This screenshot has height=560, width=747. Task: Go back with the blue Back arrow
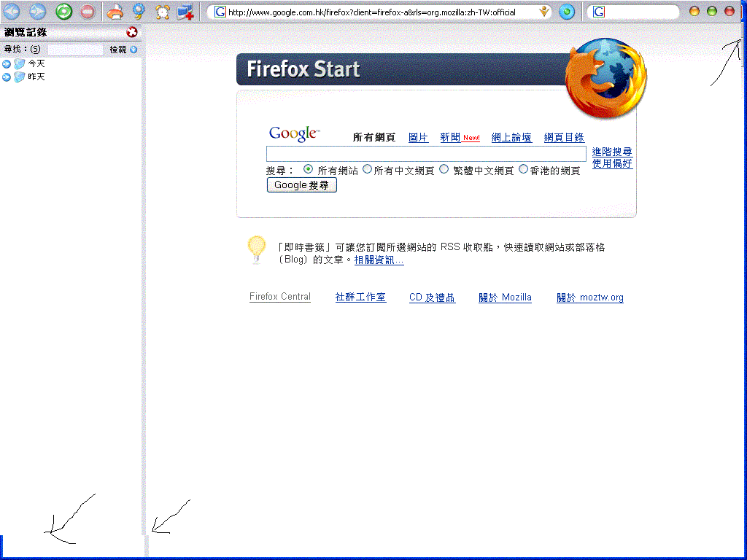(x=12, y=12)
